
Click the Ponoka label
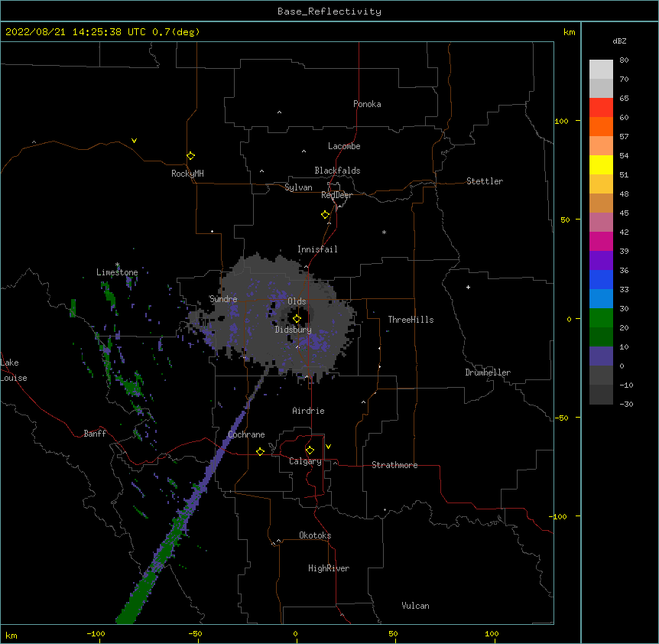(x=367, y=104)
